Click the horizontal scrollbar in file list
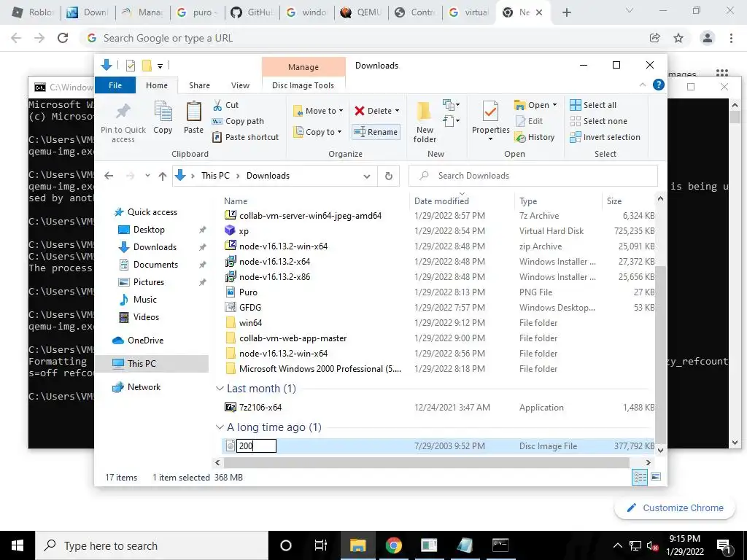Viewport: 747px width, 560px height. (x=426, y=462)
